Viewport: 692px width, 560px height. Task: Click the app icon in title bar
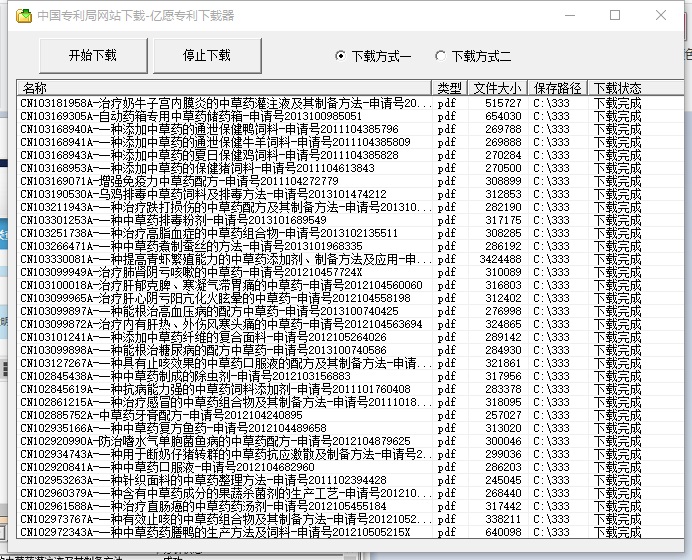click(24, 16)
